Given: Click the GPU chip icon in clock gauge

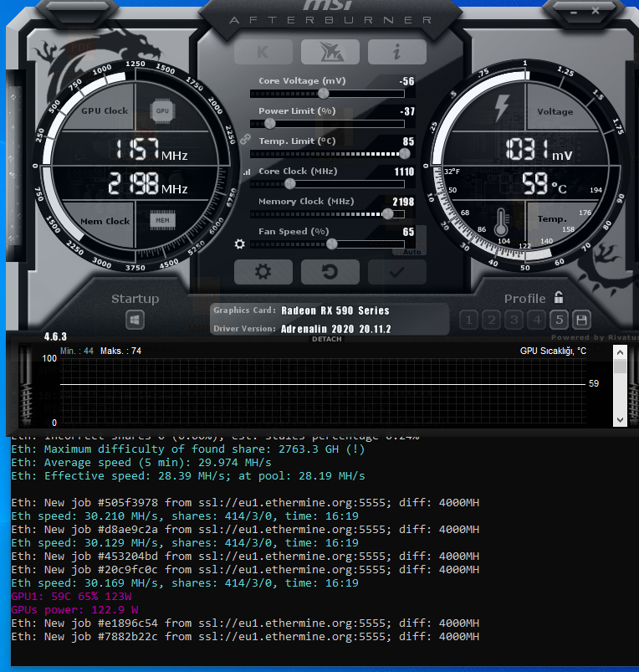Looking at the screenshot, I should [162, 111].
